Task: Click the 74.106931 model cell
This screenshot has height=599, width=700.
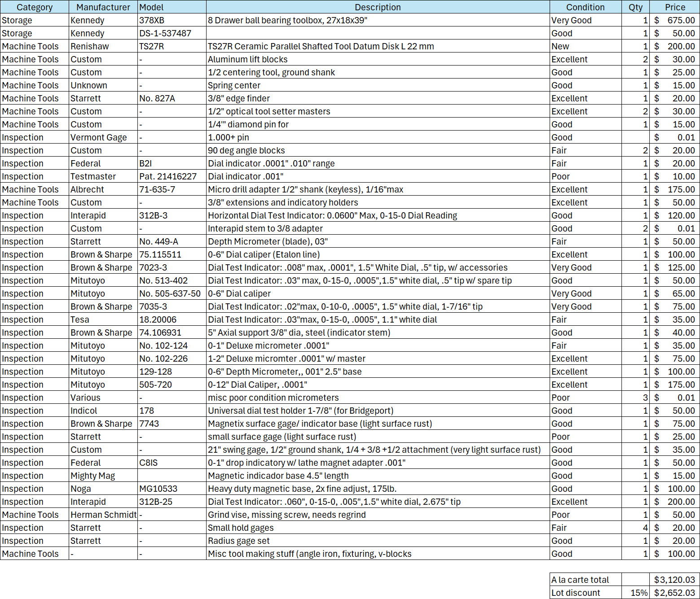Action: click(x=172, y=332)
